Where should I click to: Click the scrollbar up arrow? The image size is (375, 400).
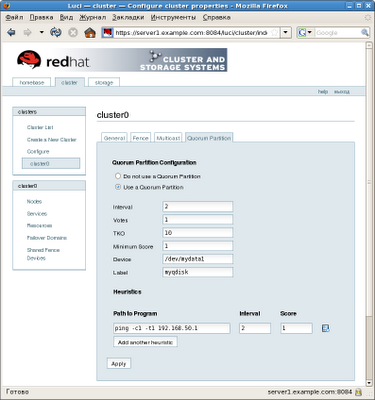point(369,46)
